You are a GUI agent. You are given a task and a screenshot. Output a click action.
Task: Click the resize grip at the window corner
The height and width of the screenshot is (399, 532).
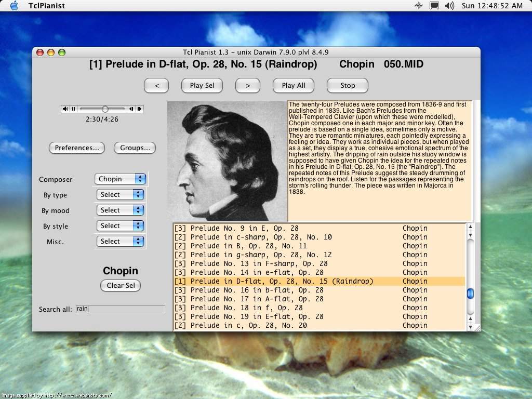(476, 328)
